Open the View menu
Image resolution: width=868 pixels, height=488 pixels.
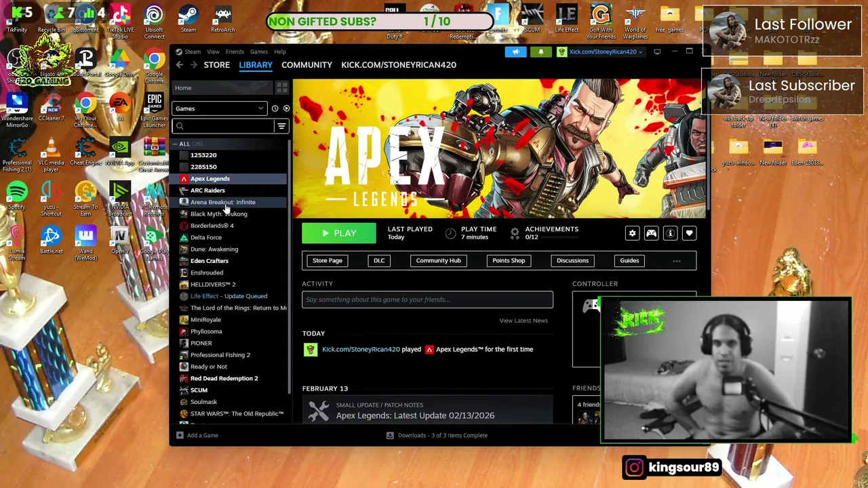pos(213,52)
